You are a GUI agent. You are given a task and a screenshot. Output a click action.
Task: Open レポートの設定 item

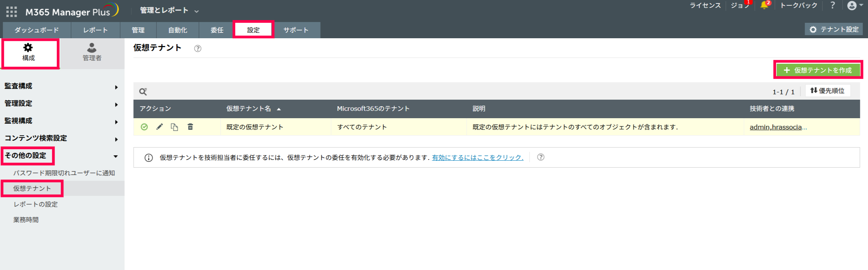(x=36, y=204)
